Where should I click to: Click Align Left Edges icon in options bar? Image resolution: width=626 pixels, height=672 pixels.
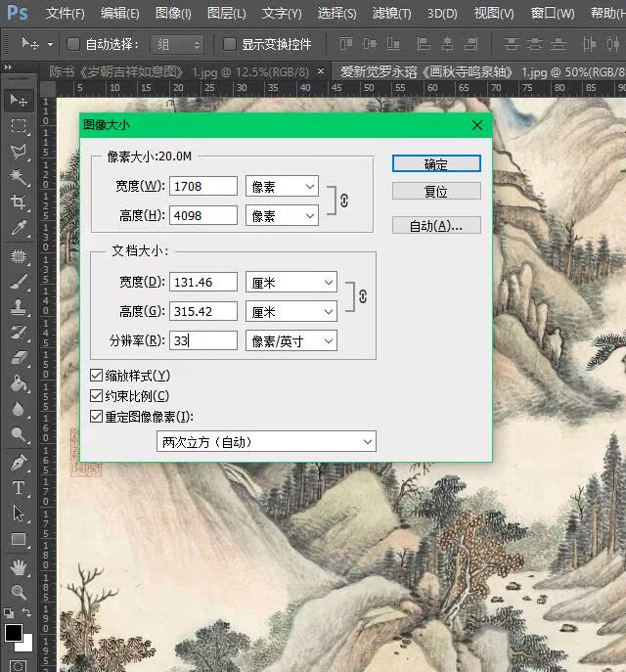pyautogui.click(x=424, y=44)
